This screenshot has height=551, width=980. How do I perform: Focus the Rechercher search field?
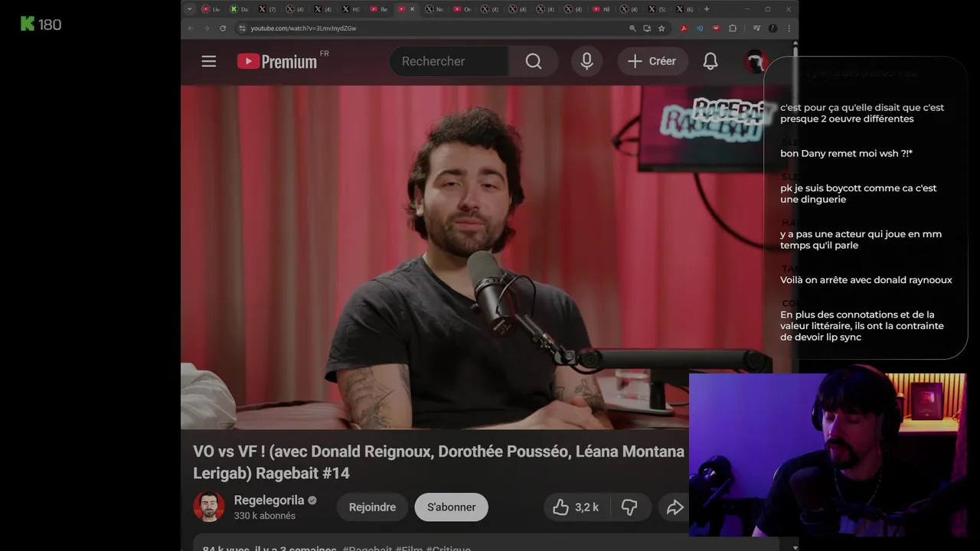[449, 61]
